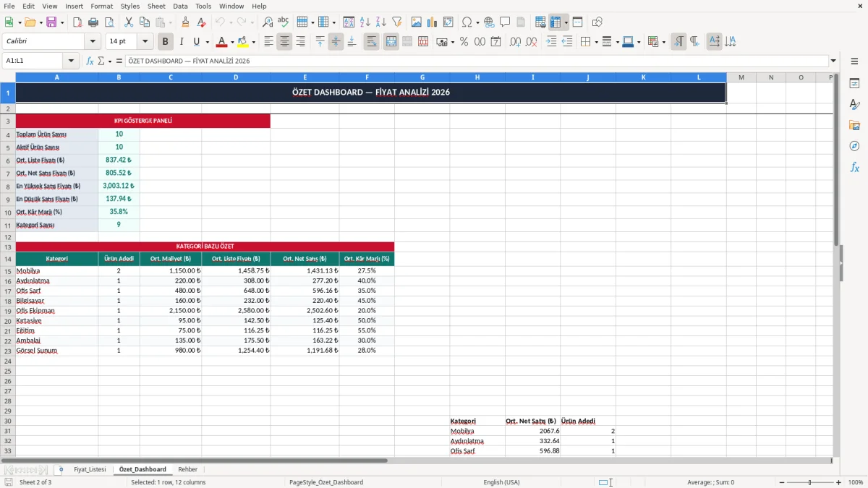Click zoom percentage 100% in status bar
Image resolution: width=868 pixels, height=488 pixels.
coord(856,482)
